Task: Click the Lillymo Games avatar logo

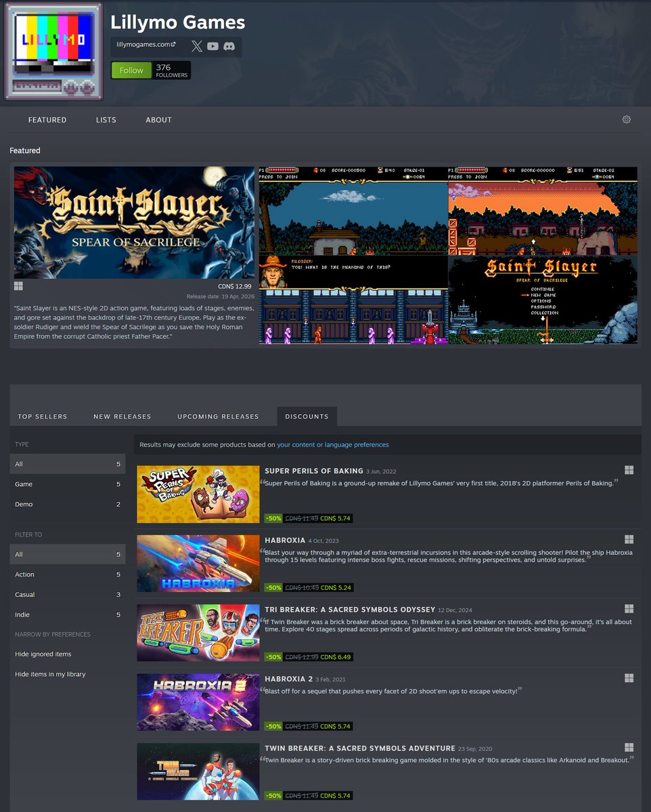Action: [53, 51]
